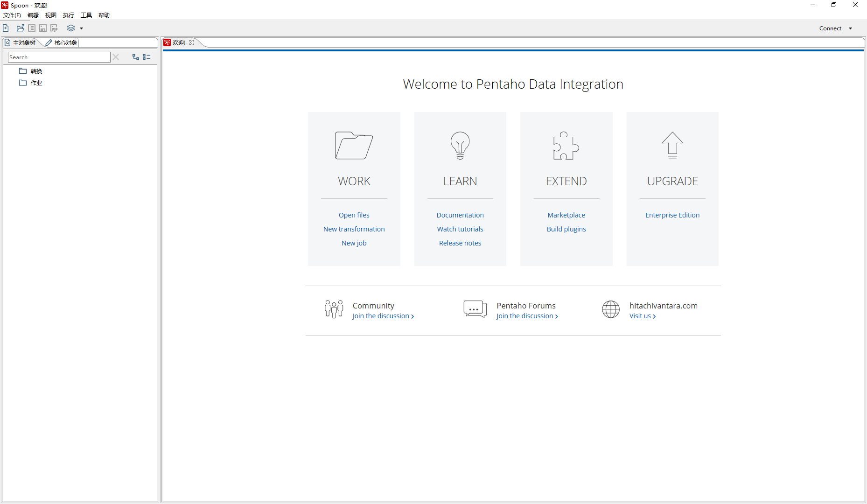
Task: Open the 帮助 menu
Action: pos(104,15)
